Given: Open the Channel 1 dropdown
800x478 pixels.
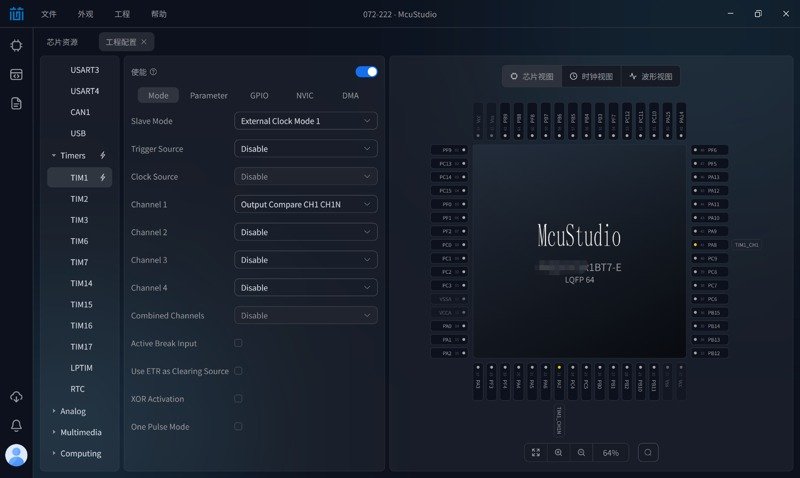Looking at the screenshot, I should (306, 204).
